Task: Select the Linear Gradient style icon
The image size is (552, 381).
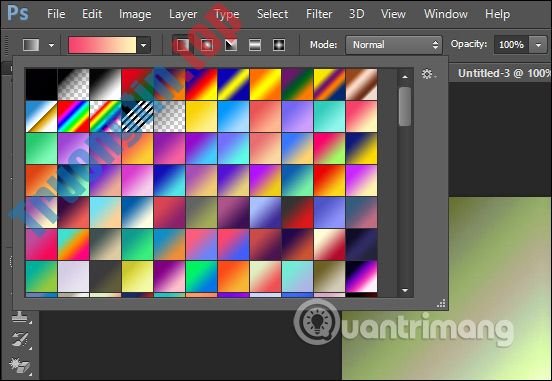Action: tap(183, 45)
